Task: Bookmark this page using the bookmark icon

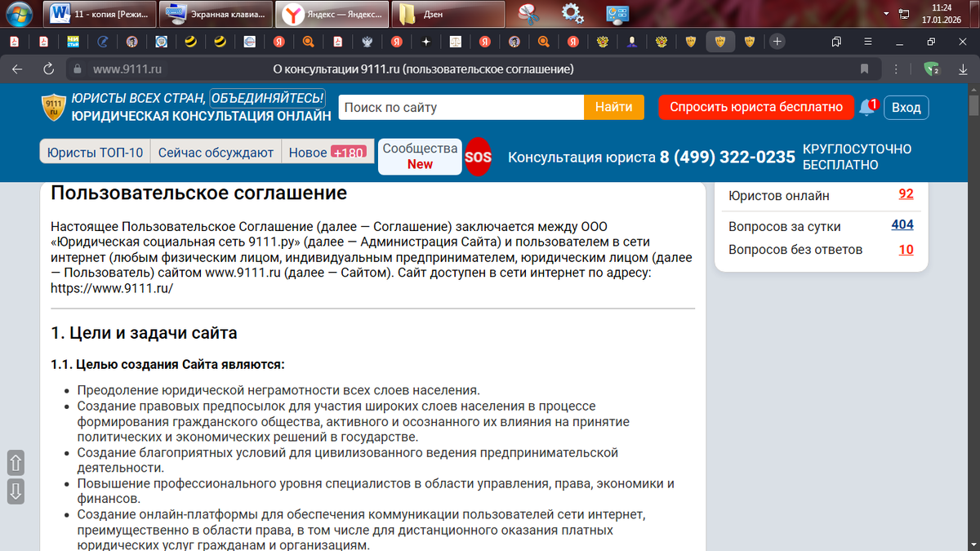Action: [x=864, y=69]
